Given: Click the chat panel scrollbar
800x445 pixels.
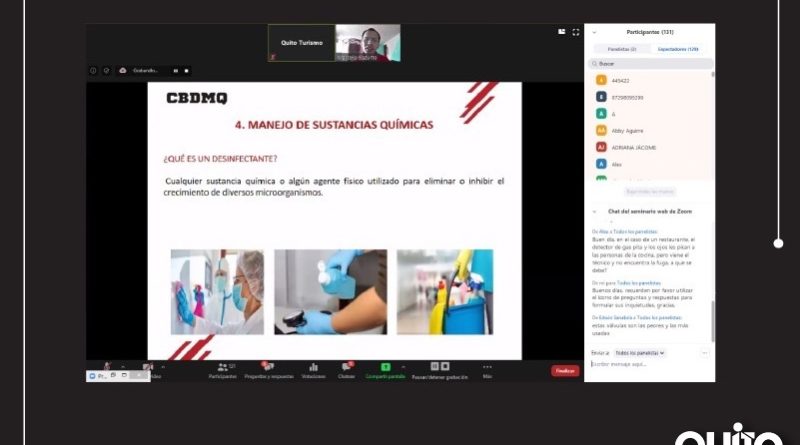Looking at the screenshot, I should [712, 320].
